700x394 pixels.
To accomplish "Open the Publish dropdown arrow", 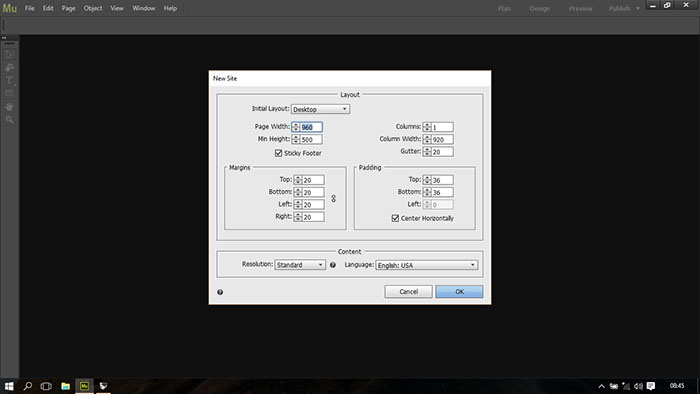I will [x=638, y=8].
